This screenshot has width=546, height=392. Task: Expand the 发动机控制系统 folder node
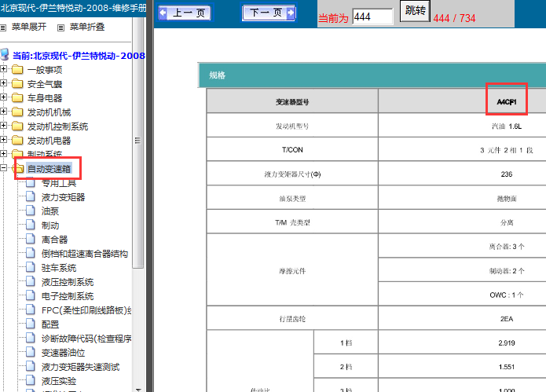point(3,126)
